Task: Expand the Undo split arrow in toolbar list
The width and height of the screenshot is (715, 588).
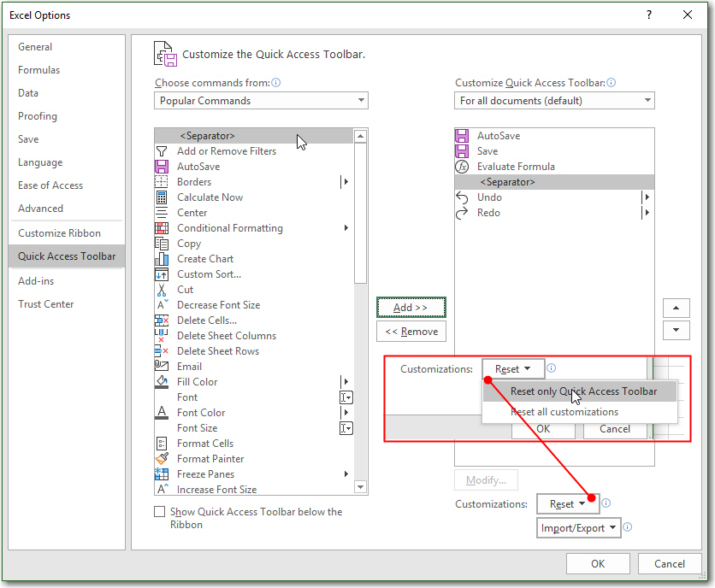Action: pyautogui.click(x=646, y=197)
